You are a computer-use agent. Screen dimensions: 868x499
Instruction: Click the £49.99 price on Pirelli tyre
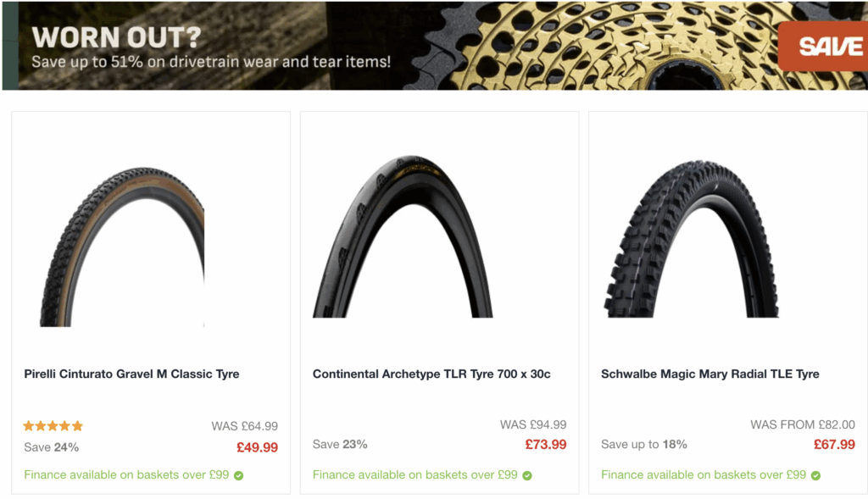pos(258,447)
